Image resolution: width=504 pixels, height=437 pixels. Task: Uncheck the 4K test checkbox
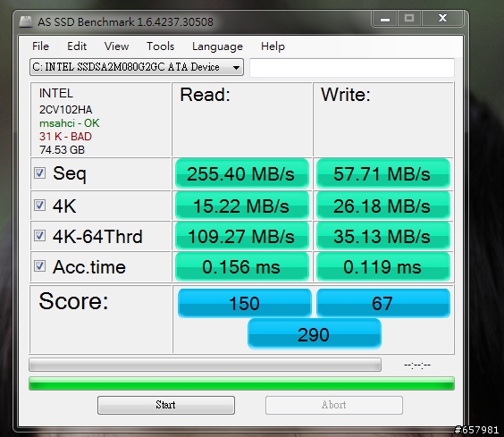pos(40,205)
